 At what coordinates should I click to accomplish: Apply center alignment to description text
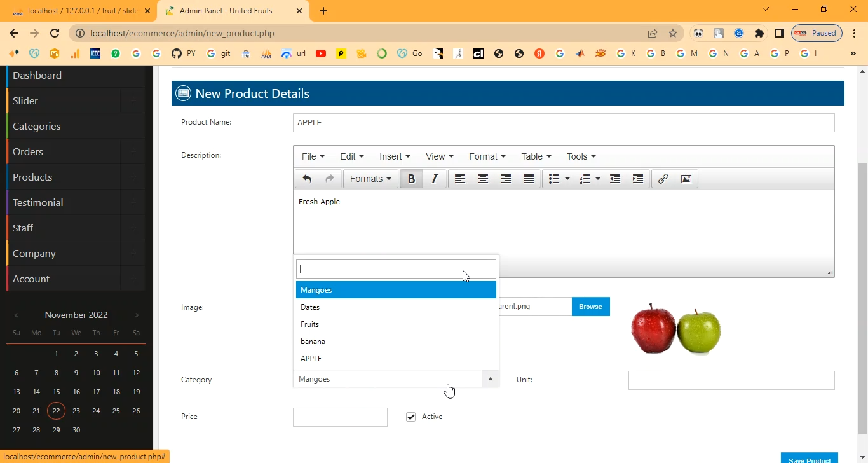[x=483, y=179]
